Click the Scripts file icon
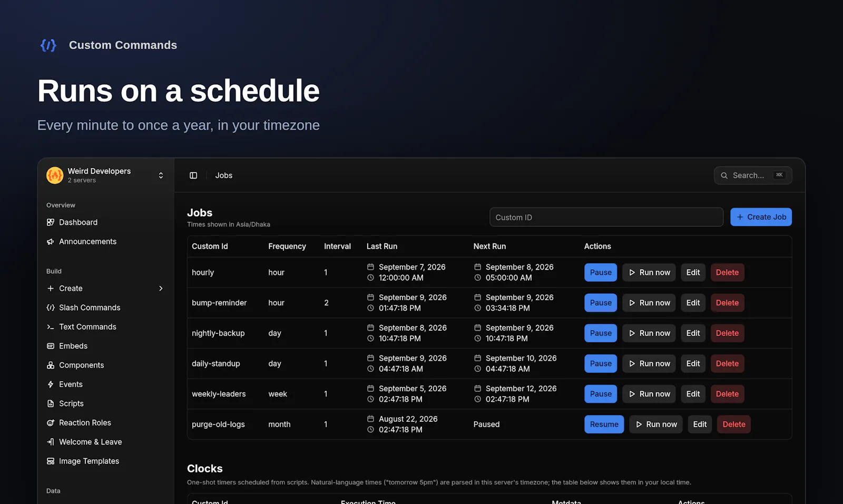This screenshot has width=843, height=504. pyautogui.click(x=51, y=403)
